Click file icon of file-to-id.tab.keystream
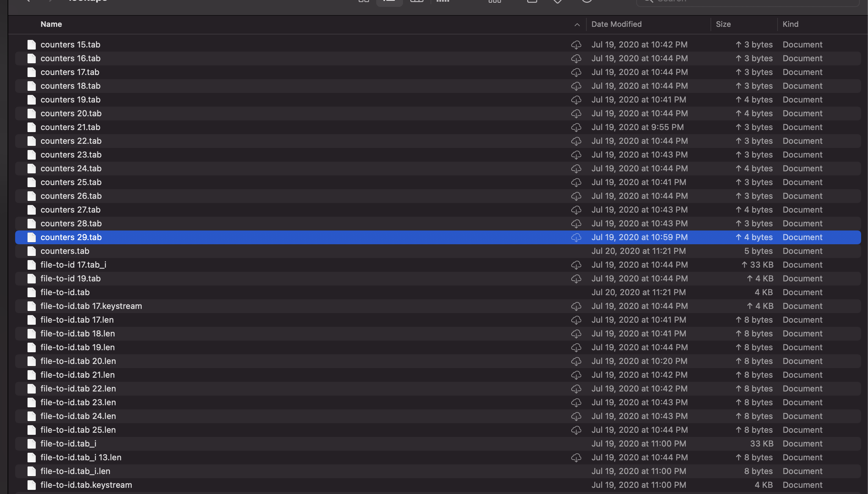Viewport: 868px width, 494px height. pos(32,485)
